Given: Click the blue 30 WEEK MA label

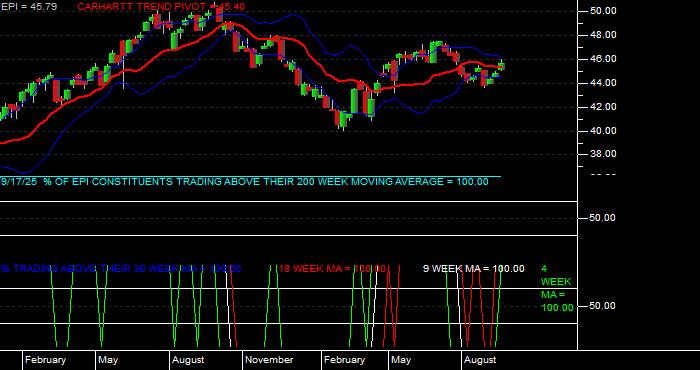Looking at the screenshot, I should [x=121, y=269].
